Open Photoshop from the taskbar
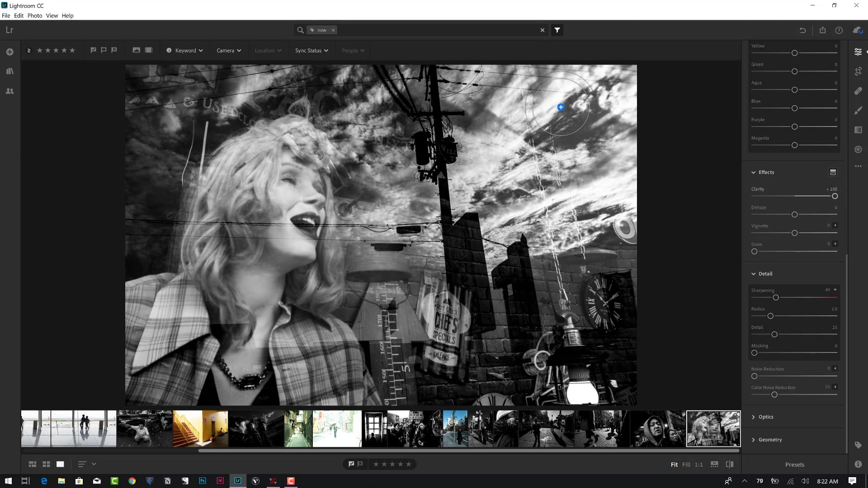The height and width of the screenshot is (488, 868). pos(203,481)
